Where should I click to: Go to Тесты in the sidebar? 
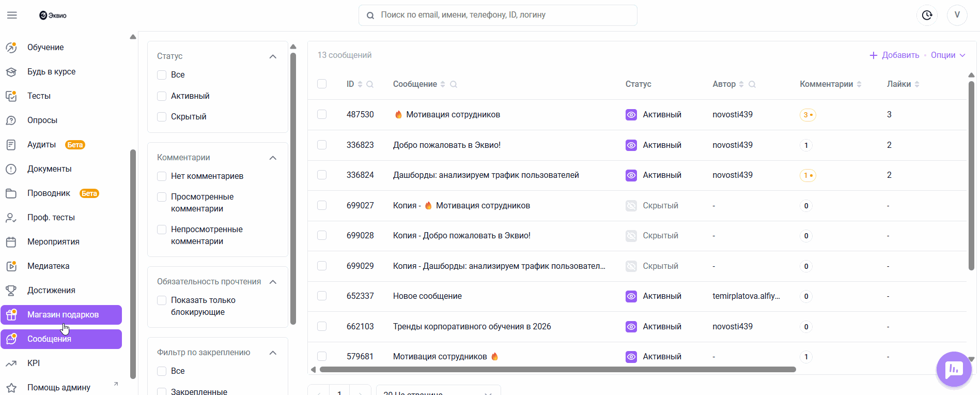click(39, 96)
